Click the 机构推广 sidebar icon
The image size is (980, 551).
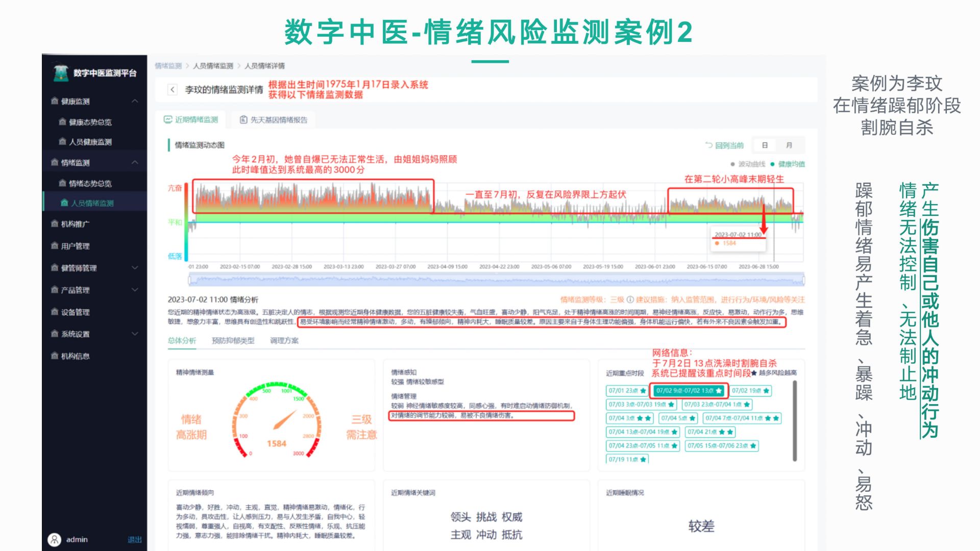click(x=55, y=223)
